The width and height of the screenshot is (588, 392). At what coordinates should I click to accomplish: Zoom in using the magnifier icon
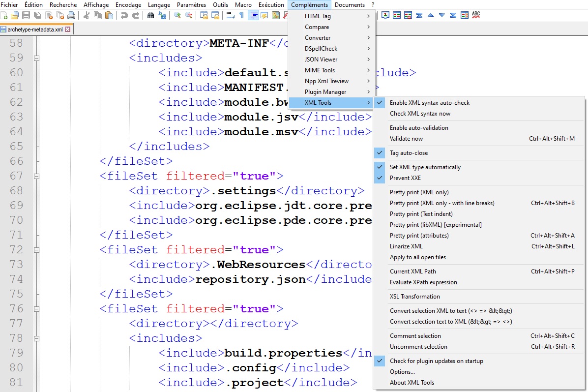(x=177, y=16)
